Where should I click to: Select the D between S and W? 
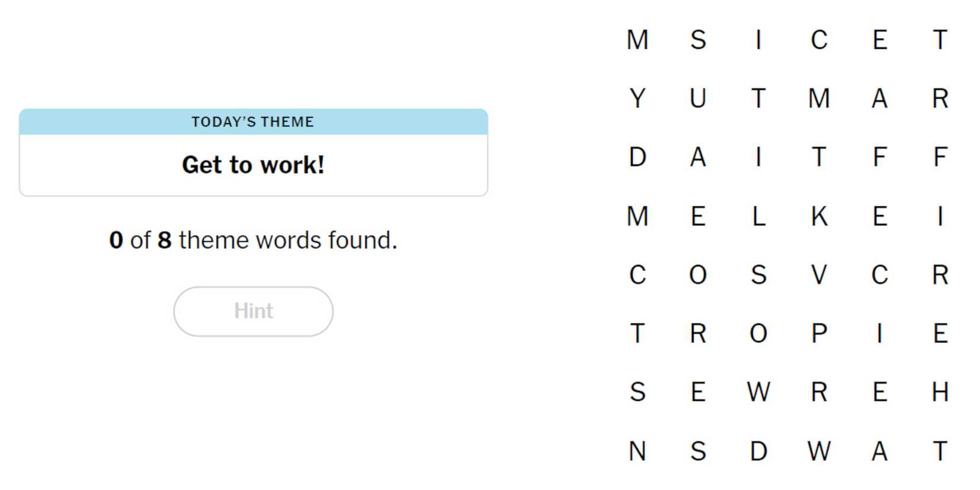tap(758, 451)
